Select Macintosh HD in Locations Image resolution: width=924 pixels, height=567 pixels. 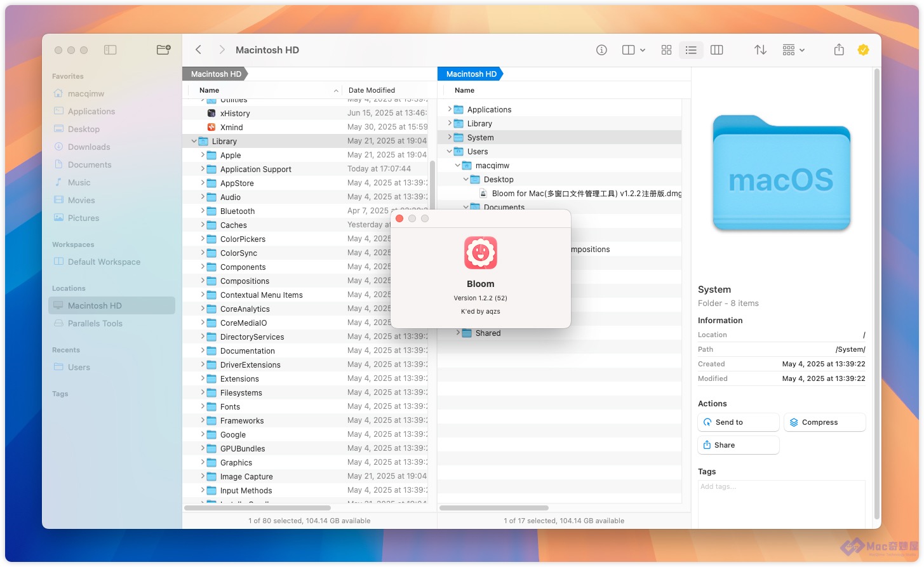point(112,305)
